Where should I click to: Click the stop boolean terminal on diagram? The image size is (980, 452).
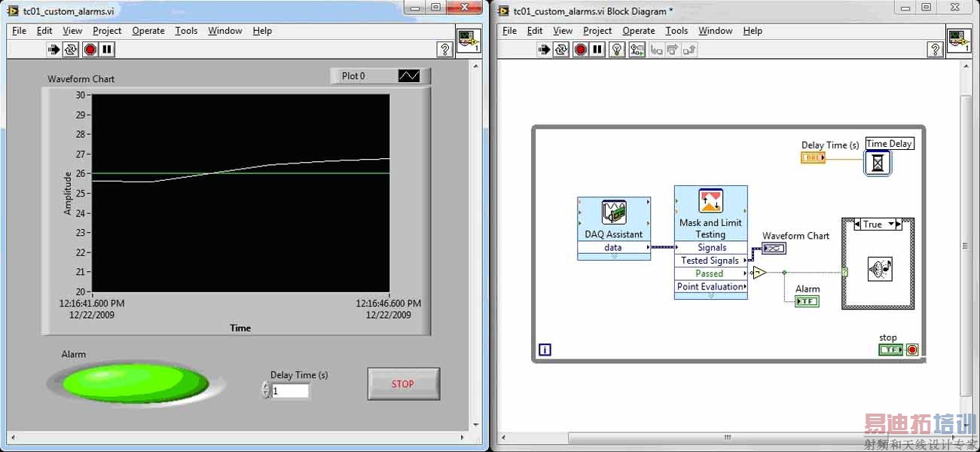click(890, 350)
